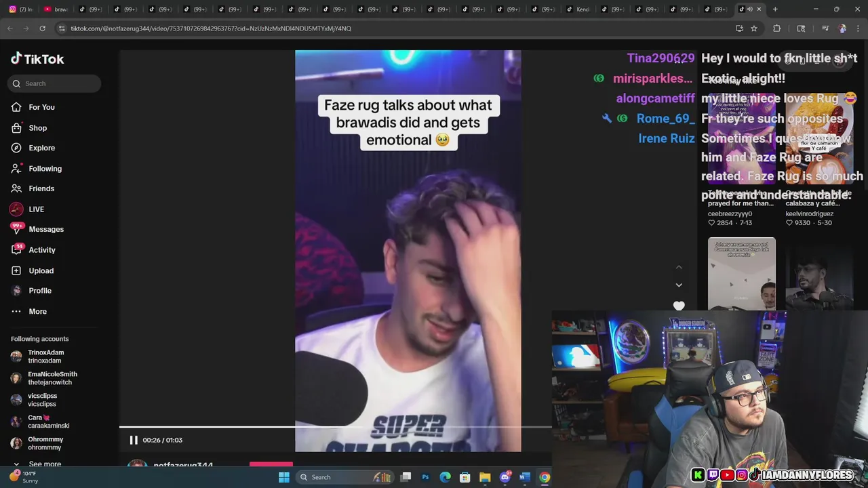This screenshot has width=868, height=488.
Task: Click the Activity icon with badge
Action: [x=16, y=249]
